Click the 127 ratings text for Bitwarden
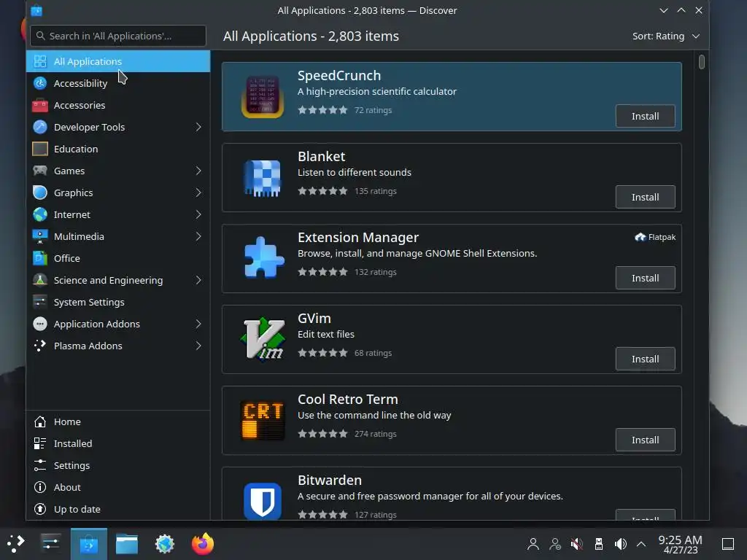 (376, 515)
